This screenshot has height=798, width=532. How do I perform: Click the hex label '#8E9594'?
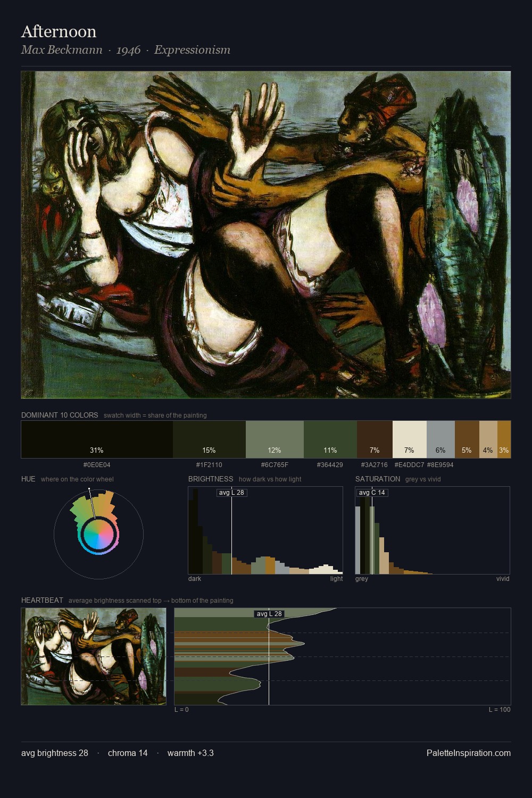click(x=440, y=465)
